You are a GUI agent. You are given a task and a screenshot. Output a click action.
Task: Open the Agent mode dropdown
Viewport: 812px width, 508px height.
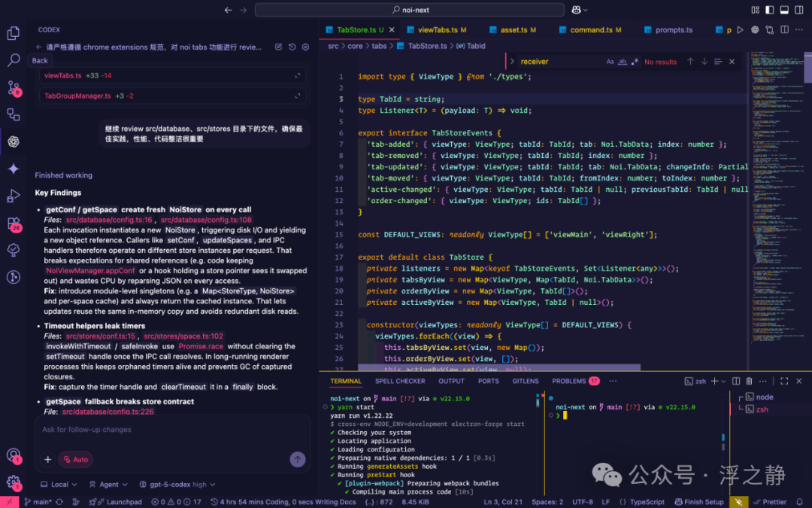[x=108, y=484]
